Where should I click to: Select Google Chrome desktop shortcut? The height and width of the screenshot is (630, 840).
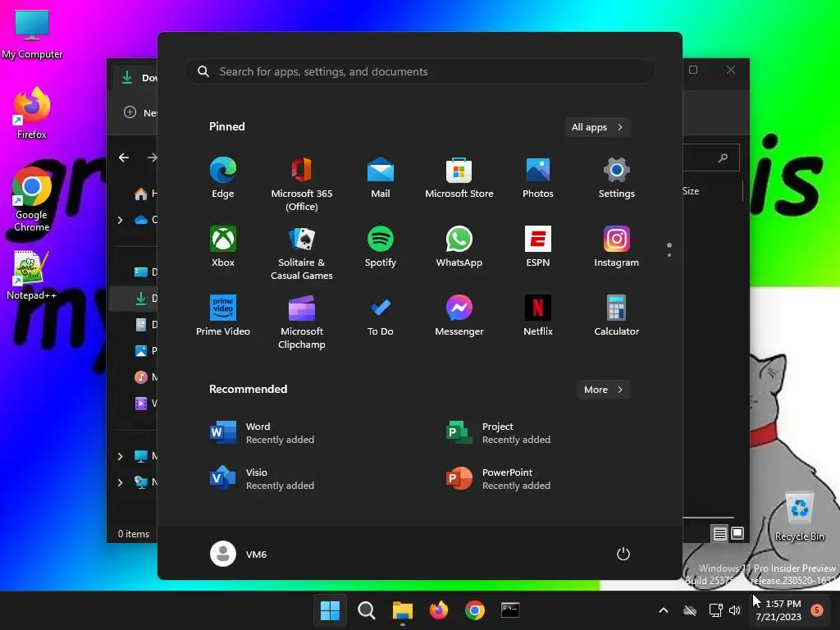point(32,200)
